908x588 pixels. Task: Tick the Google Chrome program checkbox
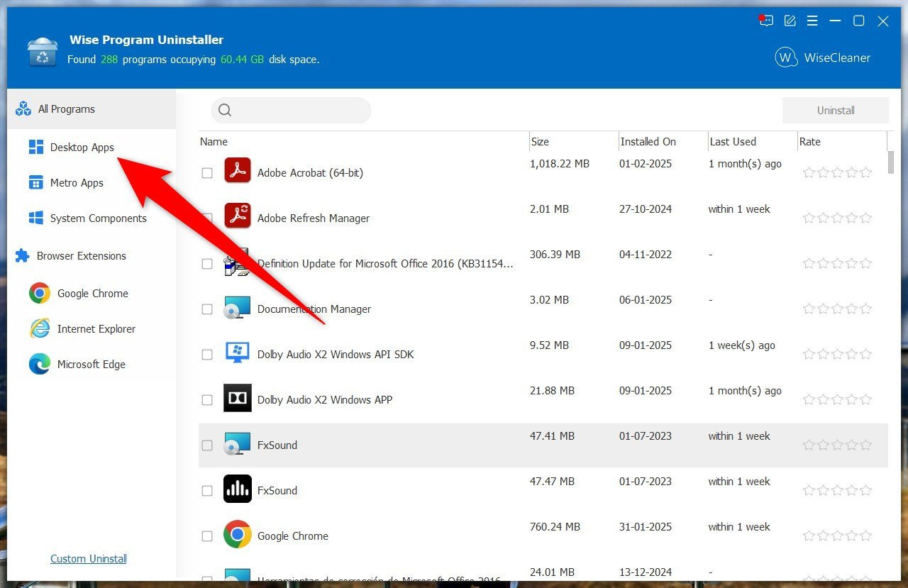(x=206, y=536)
